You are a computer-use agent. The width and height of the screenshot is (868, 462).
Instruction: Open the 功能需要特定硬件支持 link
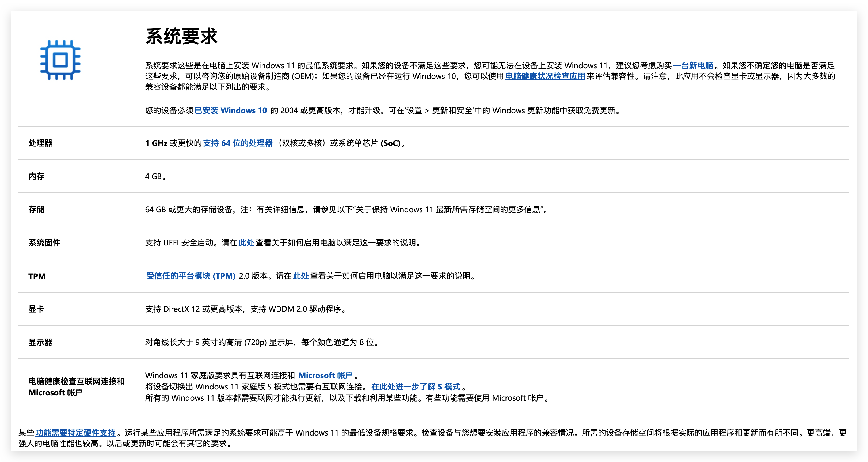tap(75, 433)
